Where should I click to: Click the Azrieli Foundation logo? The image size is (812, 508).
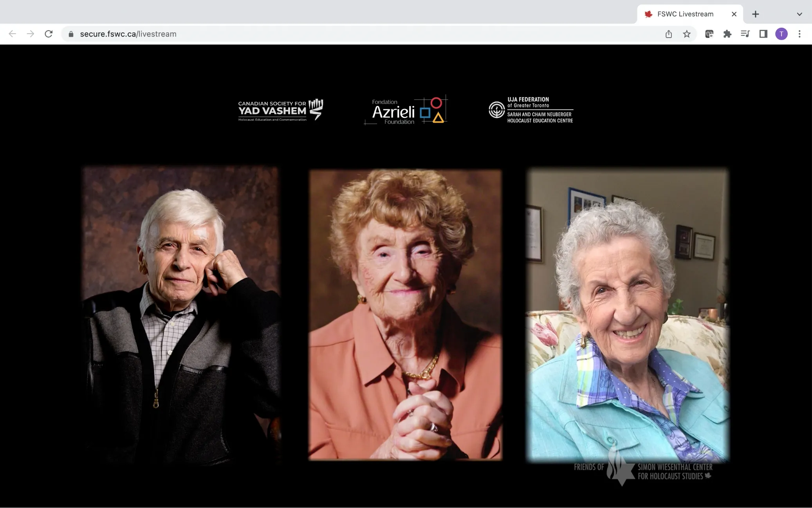[406, 110]
